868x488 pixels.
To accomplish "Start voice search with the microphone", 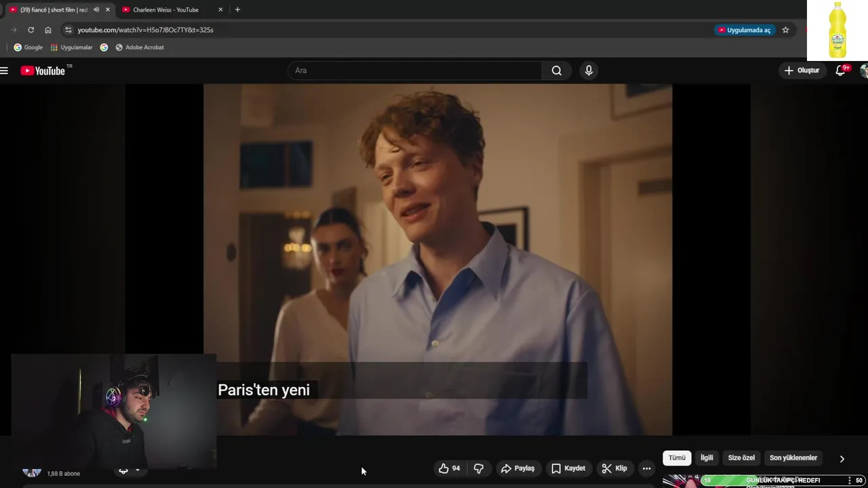I will [589, 70].
